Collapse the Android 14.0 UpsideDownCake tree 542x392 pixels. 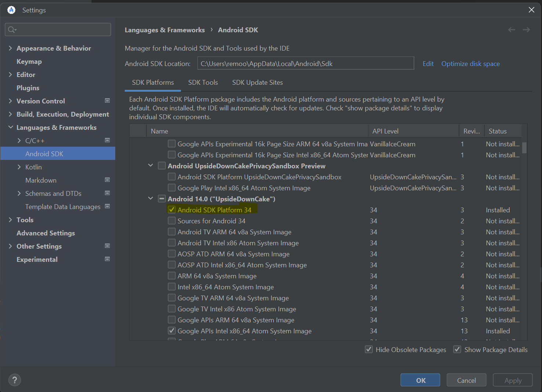coord(150,198)
